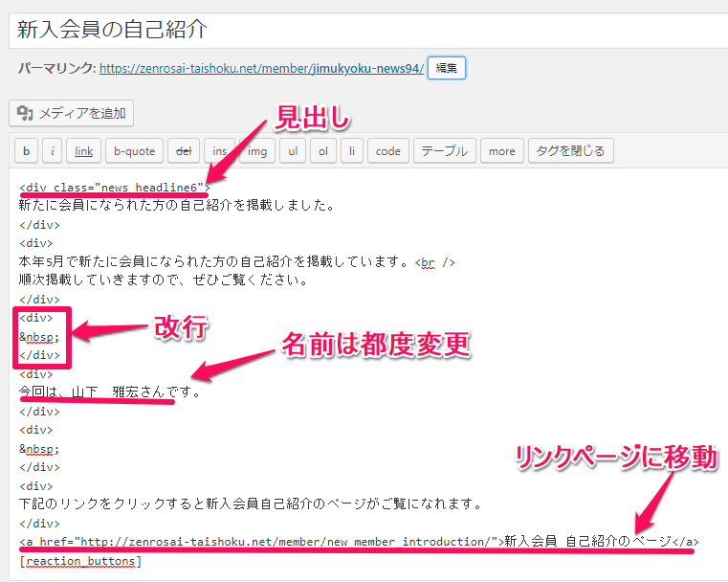The height and width of the screenshot is (582, 728).
Task: Click on the [reaction_buttons] shortcode line in the editor
Action: pos(80,561)
